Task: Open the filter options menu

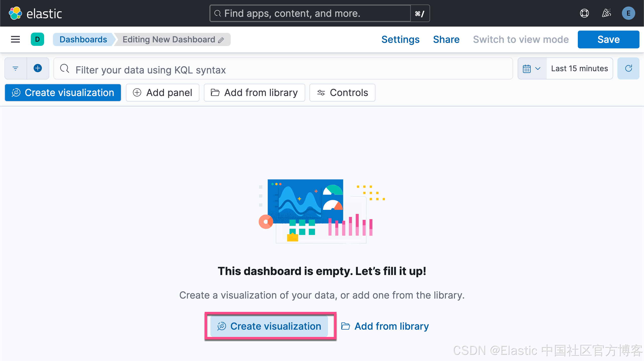Action: (x=16, y=68)
